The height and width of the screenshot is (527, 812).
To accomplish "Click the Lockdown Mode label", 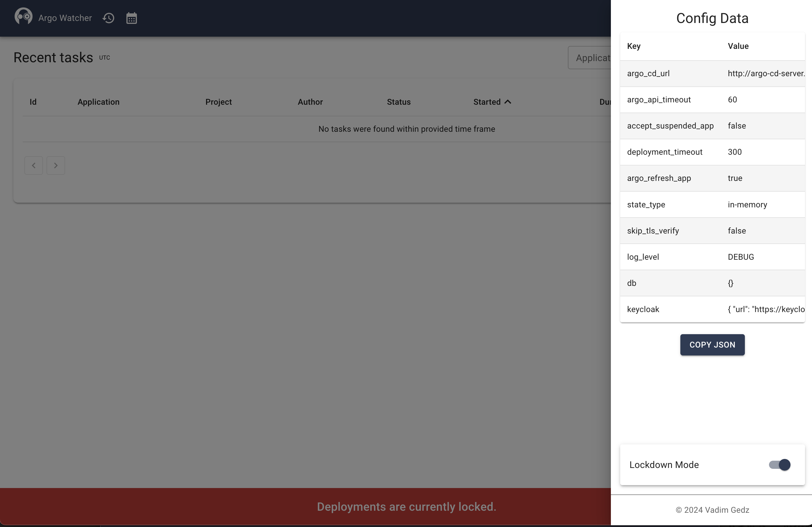I will 663,464.
